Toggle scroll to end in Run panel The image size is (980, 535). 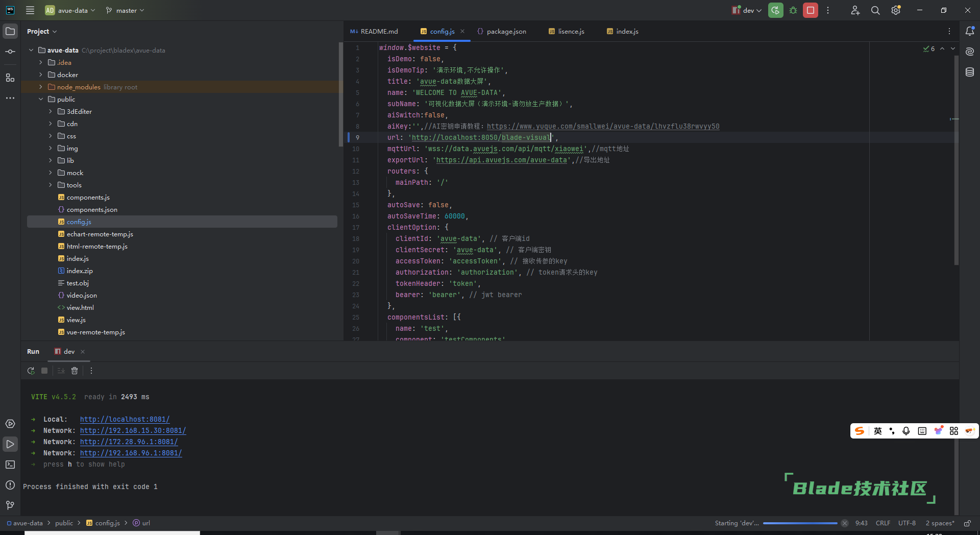pos(61,371)
